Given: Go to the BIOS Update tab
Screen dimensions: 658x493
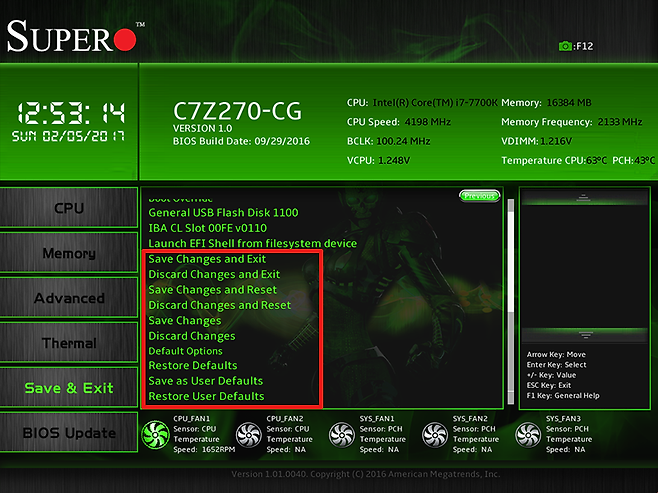Looking at the screenshot, I should pos(69,433).
